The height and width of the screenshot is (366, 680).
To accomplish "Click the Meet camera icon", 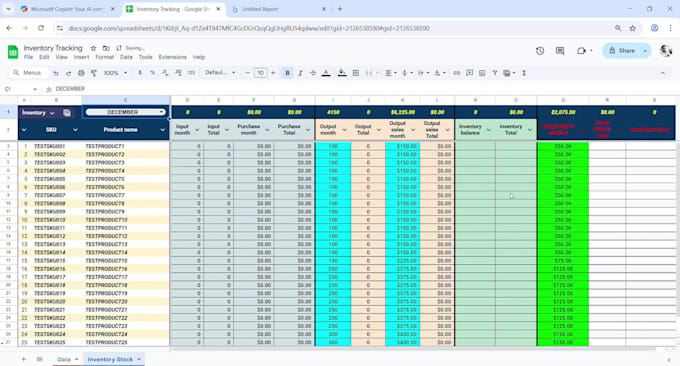I will [x=582, y=51].
